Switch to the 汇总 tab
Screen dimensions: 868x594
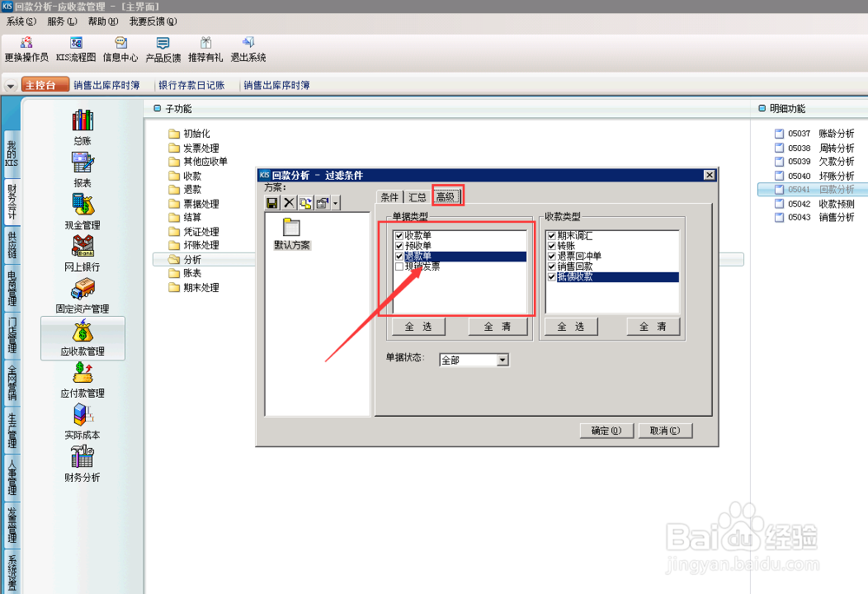tap(417, 197)
